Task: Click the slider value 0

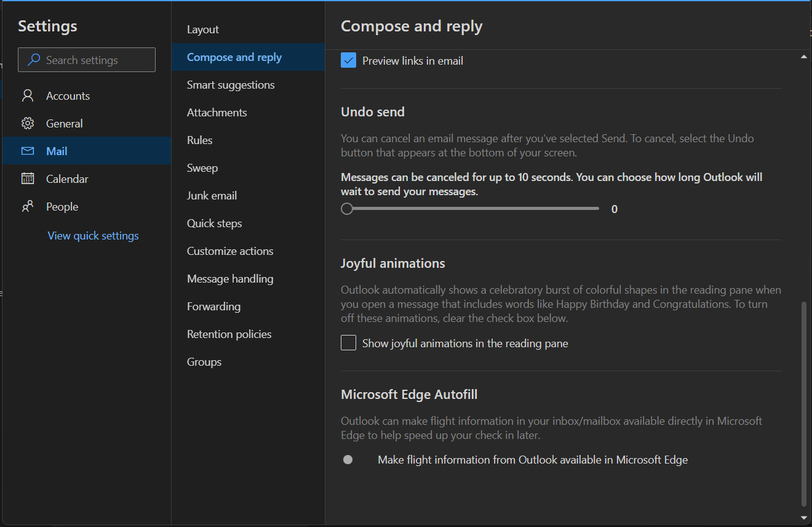Action: (x=615, y=209)
